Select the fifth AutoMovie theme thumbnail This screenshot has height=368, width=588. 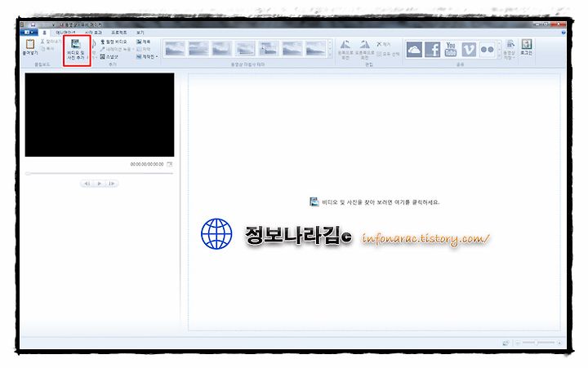(x=269, y=49)
